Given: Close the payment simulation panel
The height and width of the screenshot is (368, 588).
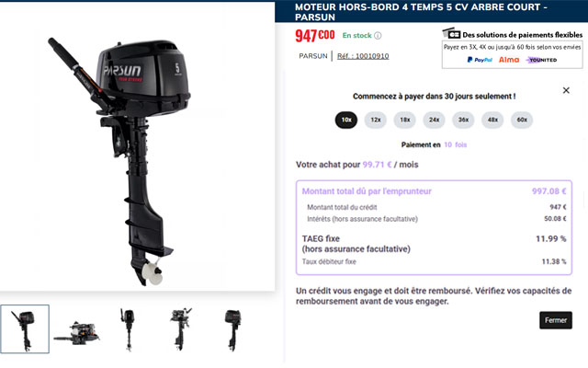Looking at the screenshot, I should (x=566, y=90).
